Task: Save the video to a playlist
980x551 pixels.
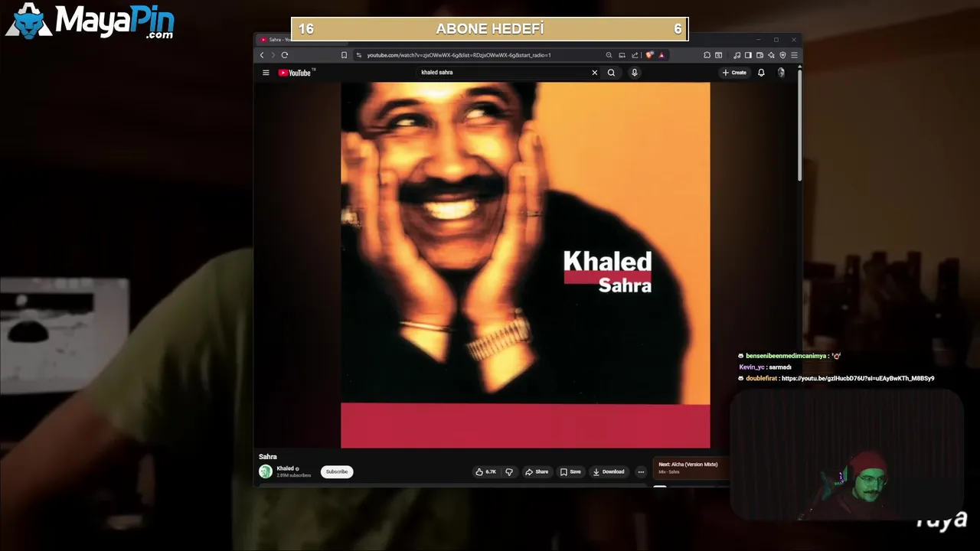Action: point(570,471)
